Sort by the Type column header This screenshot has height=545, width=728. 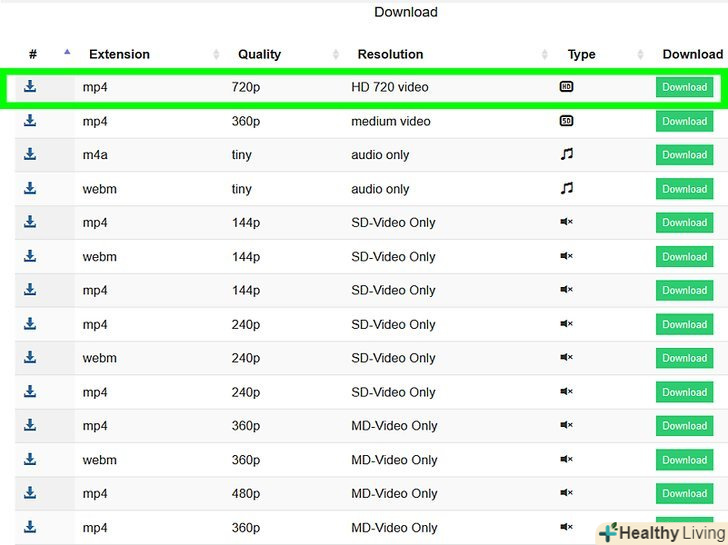[x=581, y=54]
